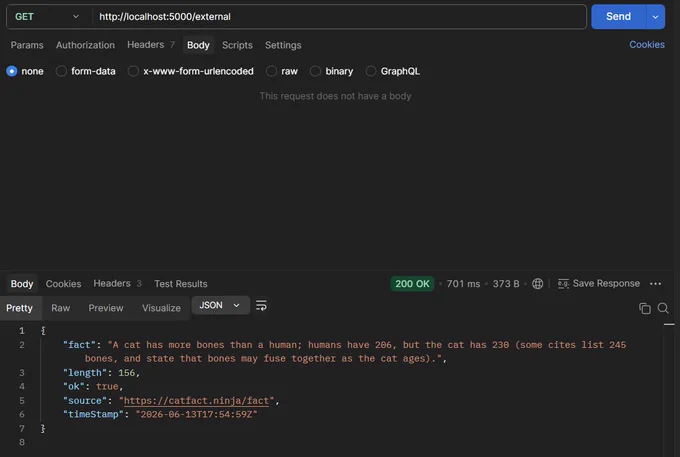Click the "ok" value true
Viewport: 680px width, 457px height.
pos(107,386)
